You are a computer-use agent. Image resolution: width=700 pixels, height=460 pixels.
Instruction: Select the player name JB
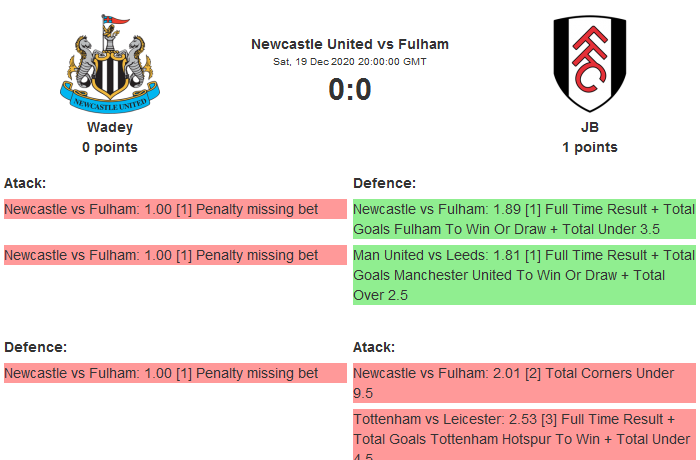click(x=589, y=127)
